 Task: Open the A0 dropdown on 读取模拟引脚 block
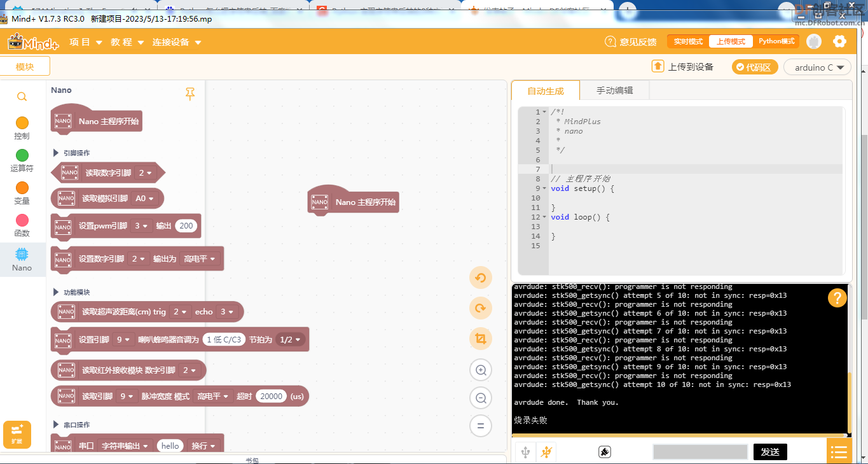(x=144, y=199)
